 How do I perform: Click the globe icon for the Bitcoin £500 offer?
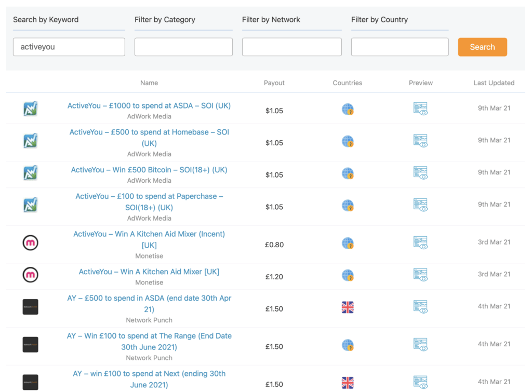(x=347, y=173)
